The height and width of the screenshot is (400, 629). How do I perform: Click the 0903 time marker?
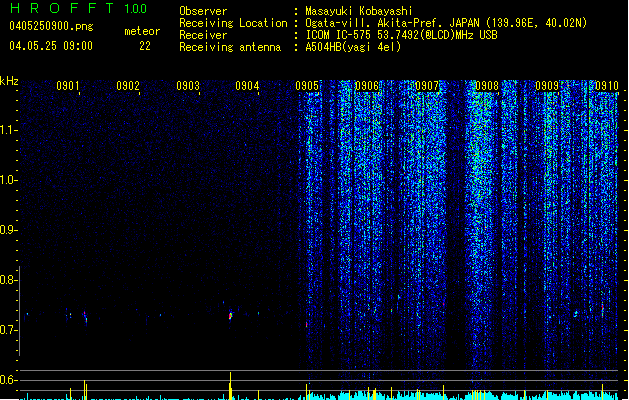click(x=188, y=86)
